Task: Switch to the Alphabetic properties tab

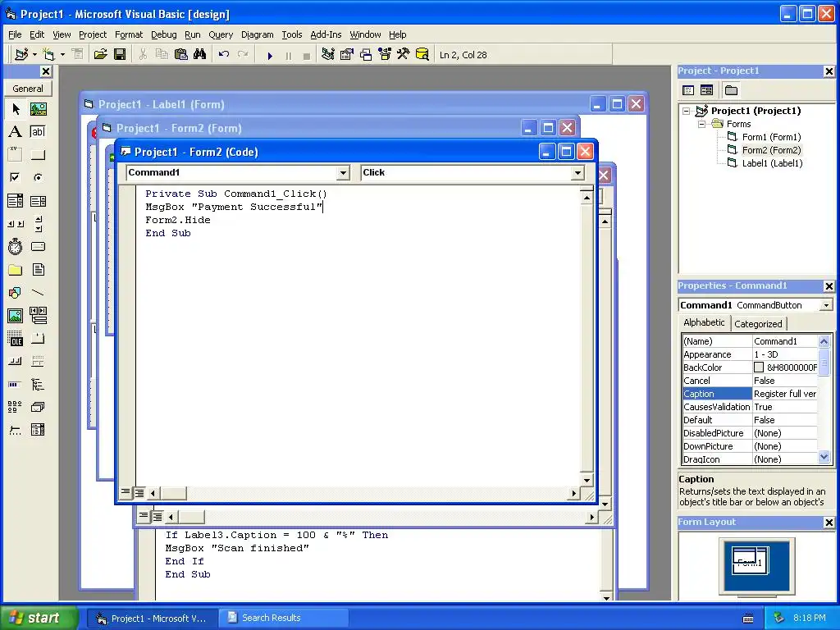Action: (704, 322)
